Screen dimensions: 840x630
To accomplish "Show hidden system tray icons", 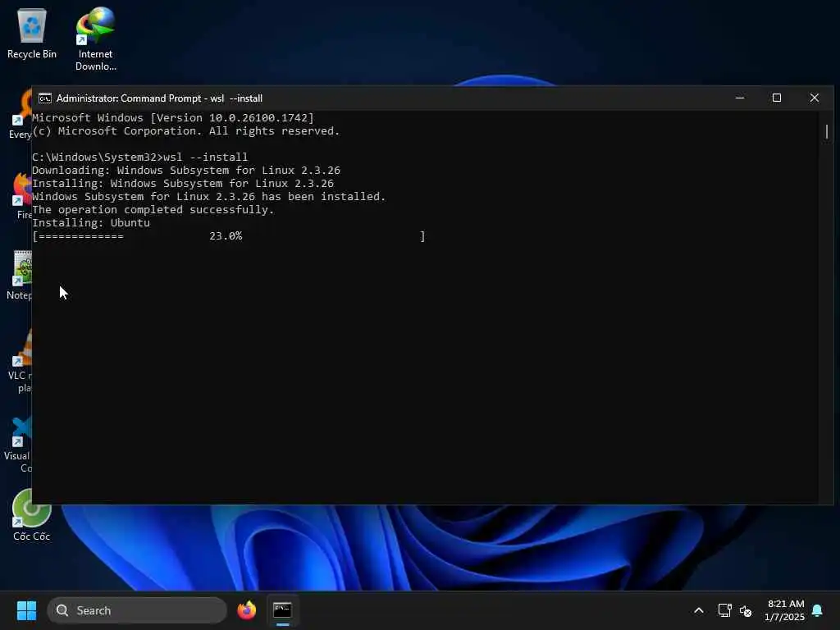I will click(x=699, y=610).
